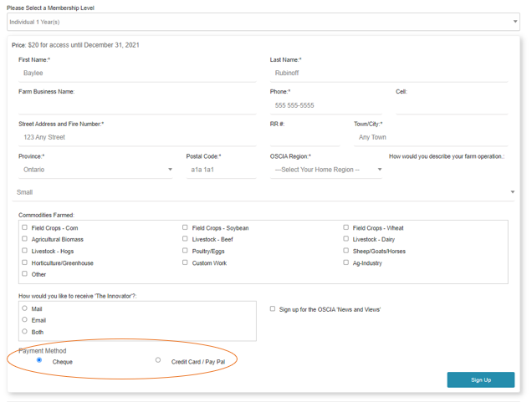
Task: Click the Sign Up button
Action: [x=480, y=379]
